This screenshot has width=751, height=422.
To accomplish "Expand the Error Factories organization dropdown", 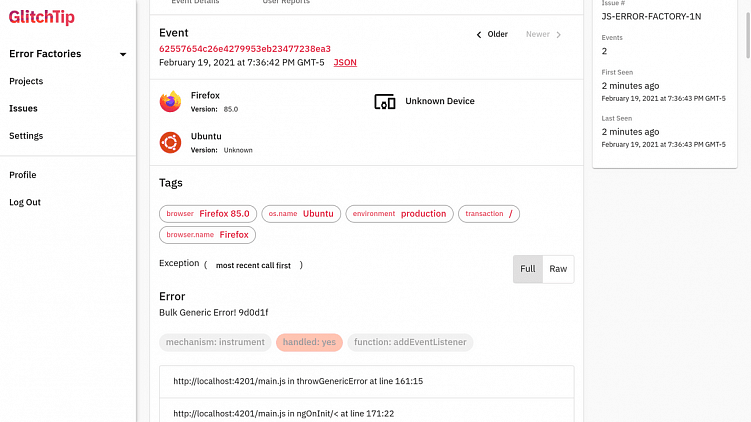I will pos(123,54).
